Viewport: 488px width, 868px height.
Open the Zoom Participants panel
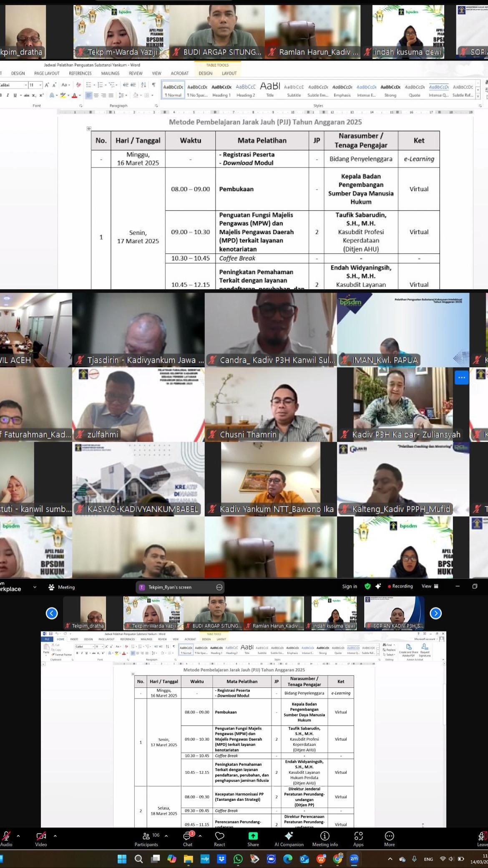[x=146, y=840]
